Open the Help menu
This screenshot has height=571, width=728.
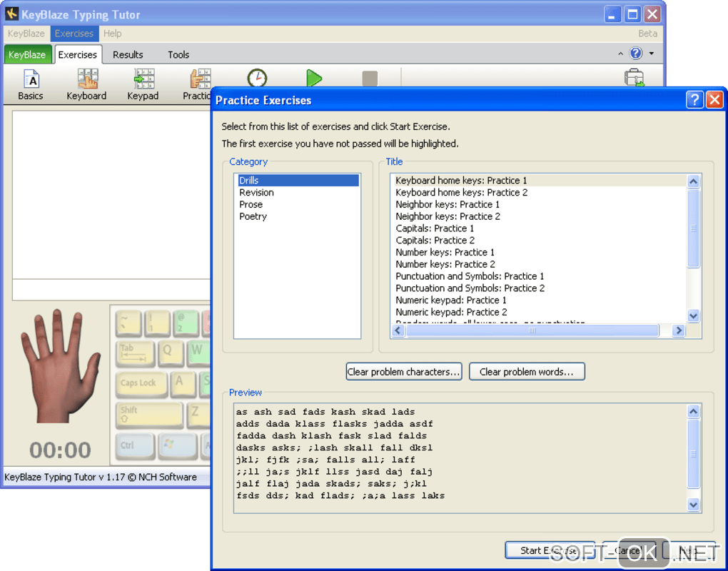(x=112, y=34)
